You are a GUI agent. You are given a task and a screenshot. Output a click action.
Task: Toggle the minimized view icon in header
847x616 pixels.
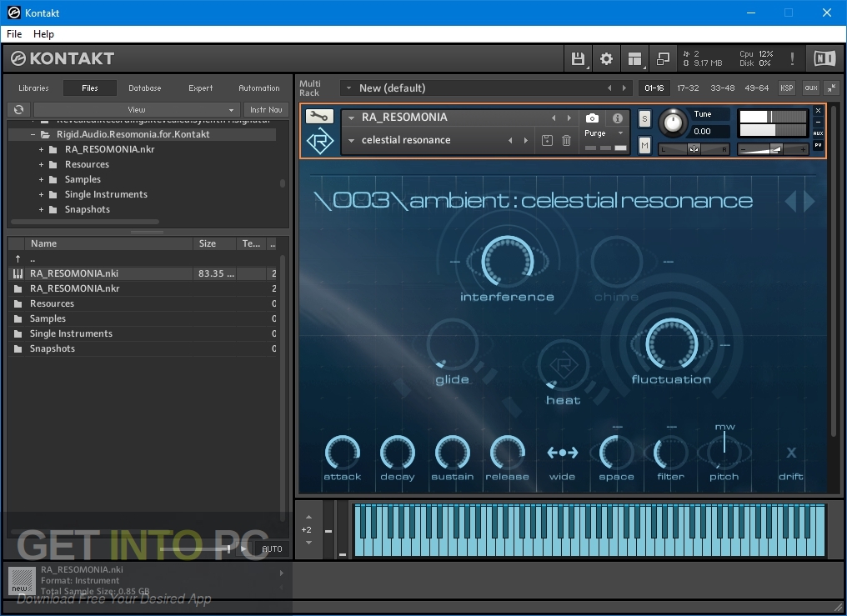(663, 58)
